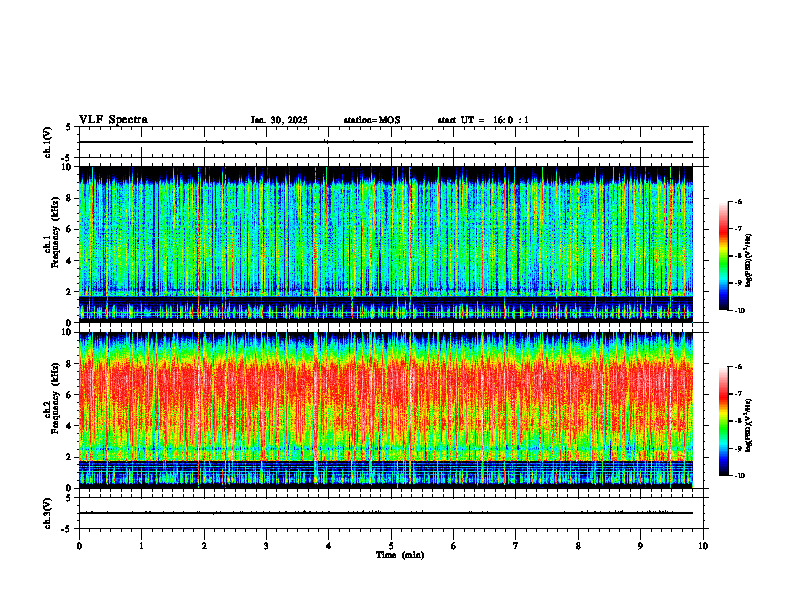Click the ch.3 voltage waveform trace panel
This screenshot has height=612, width=792.
[393, 513]
